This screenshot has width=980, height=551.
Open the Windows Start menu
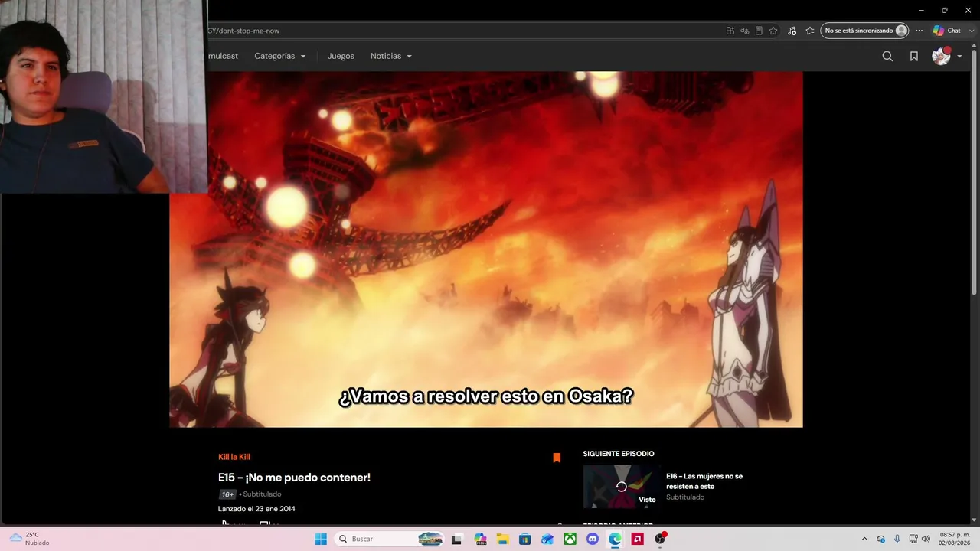point(321,539)
